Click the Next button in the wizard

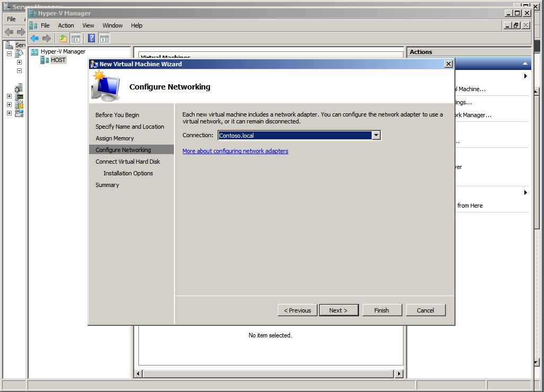click(339, 310)
